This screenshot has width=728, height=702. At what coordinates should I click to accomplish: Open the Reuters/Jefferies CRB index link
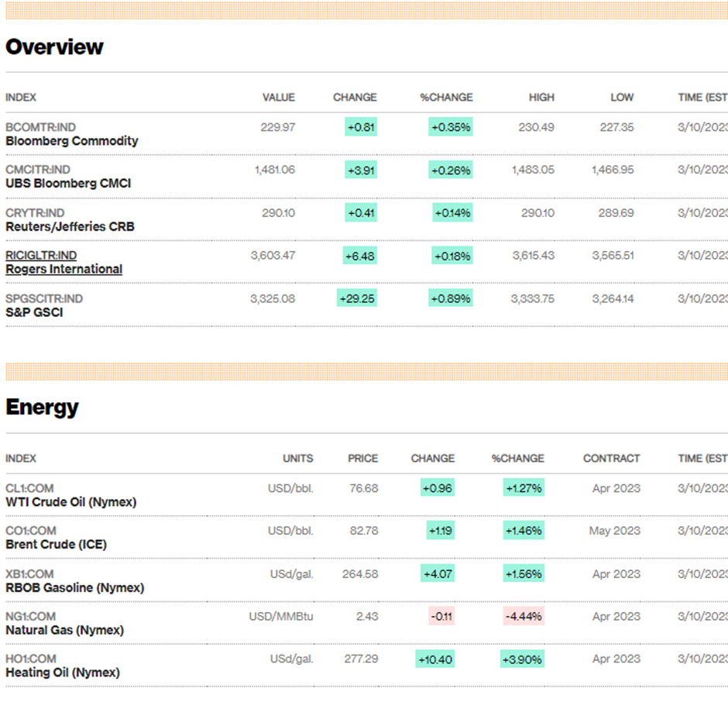point(70,227)
